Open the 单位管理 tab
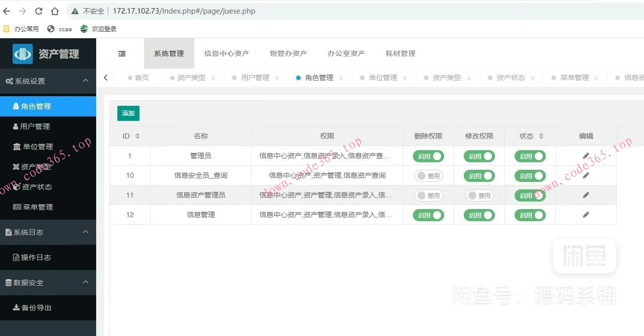The image size is (644, 336). coord(385,78)
